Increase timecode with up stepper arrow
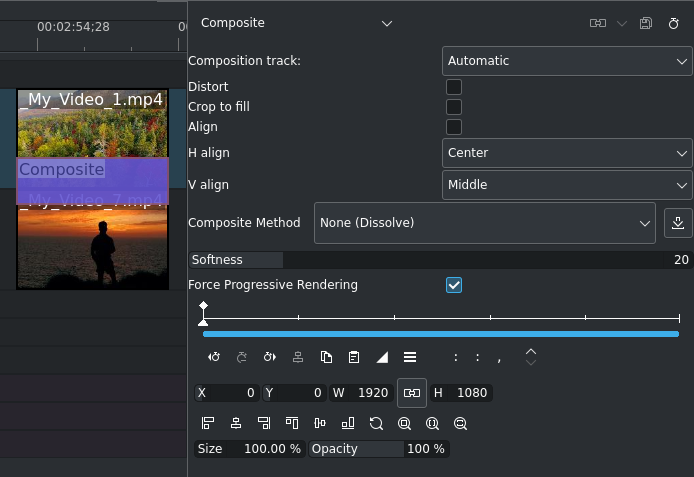 click(x=531, y=352)
